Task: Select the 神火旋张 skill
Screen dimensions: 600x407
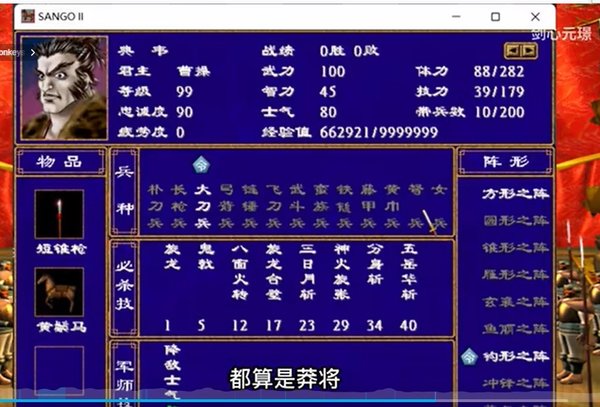Action: [x=341, y=272]
